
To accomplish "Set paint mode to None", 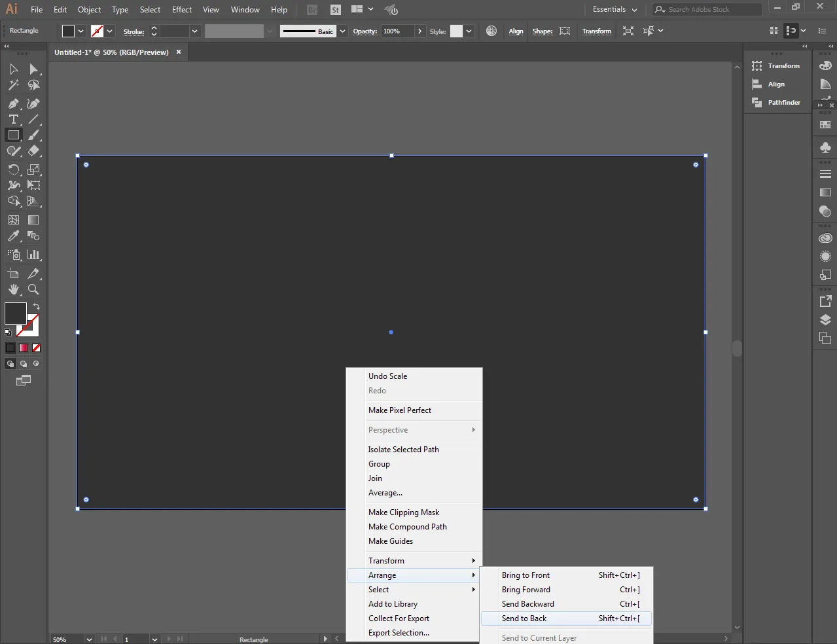I will pos(37,348).
